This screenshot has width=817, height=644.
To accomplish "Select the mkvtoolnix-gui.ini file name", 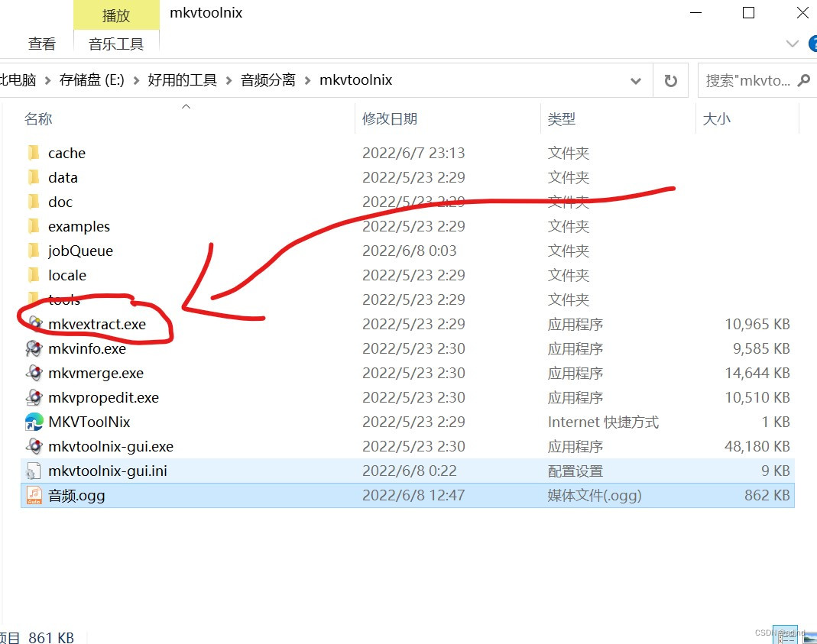I will tap(107, 471).
